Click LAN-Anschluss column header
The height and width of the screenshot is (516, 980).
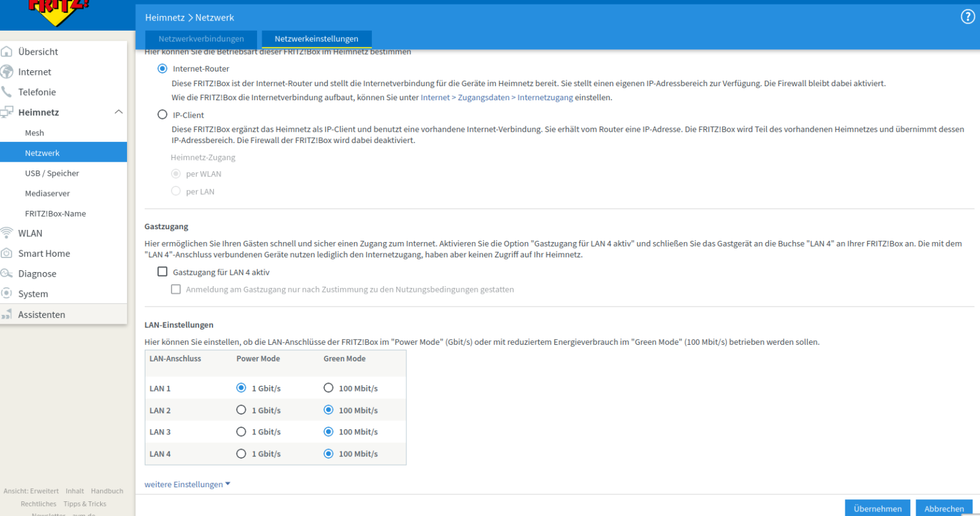175,358
